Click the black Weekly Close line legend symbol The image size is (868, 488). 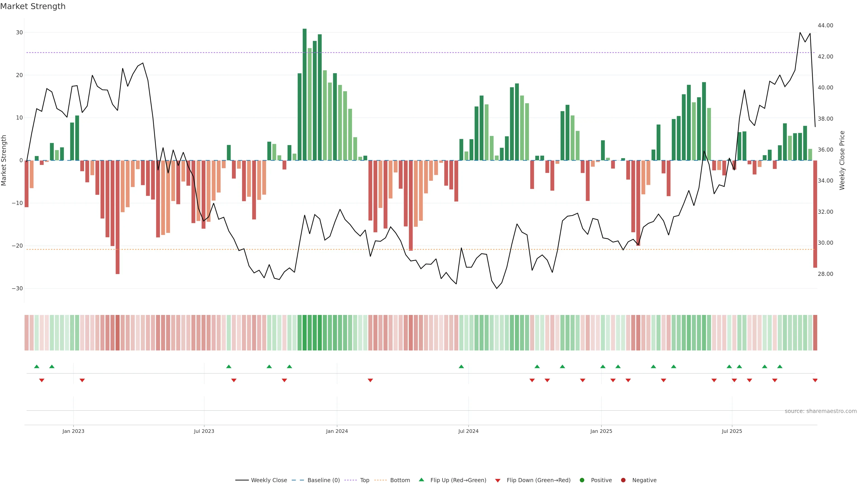click(x=242, y=480)
